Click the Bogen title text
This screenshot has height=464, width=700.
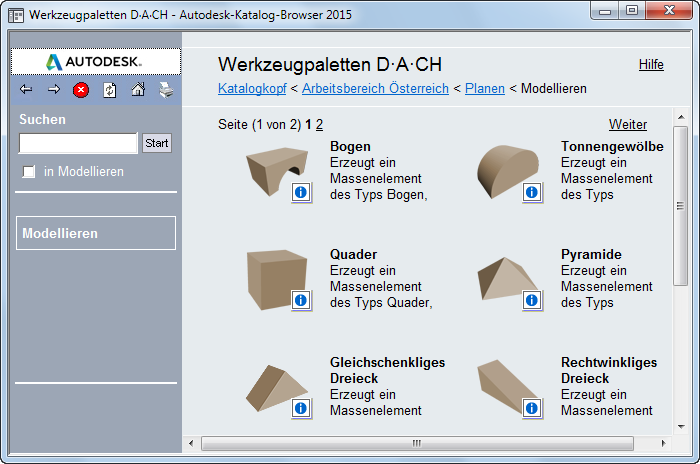coord(350,146)
